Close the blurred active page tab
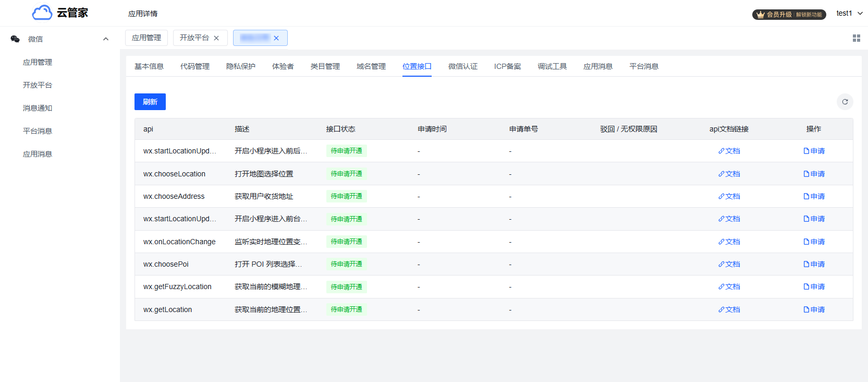Viewport: 868px width, 382px height. pos(276,38)
